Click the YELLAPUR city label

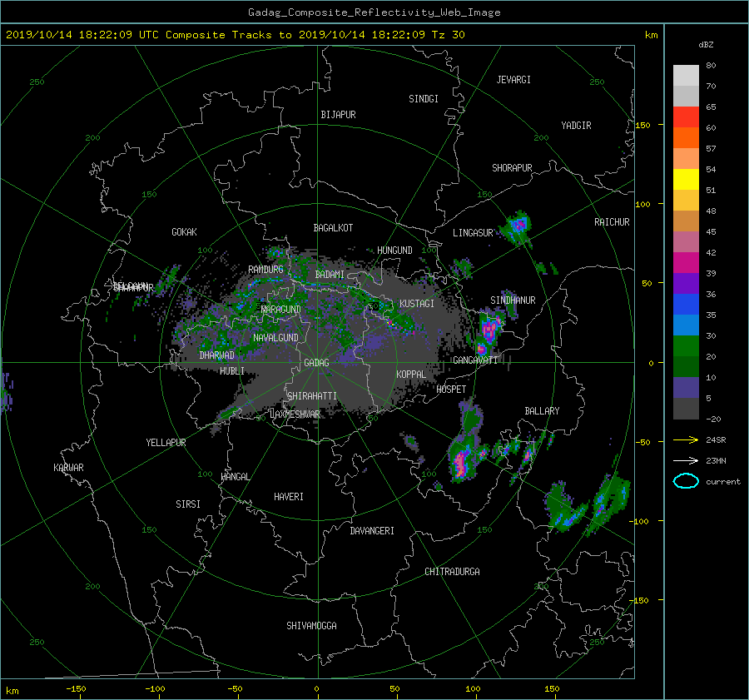point(166,443)
